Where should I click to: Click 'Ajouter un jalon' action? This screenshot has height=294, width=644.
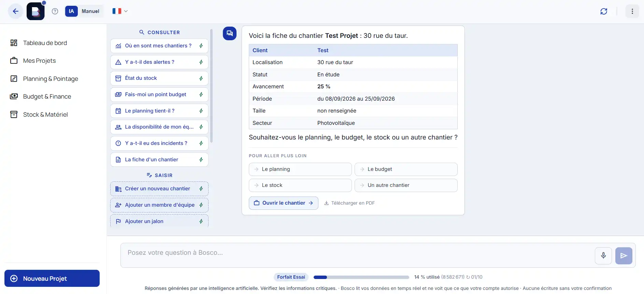(159, 221)
